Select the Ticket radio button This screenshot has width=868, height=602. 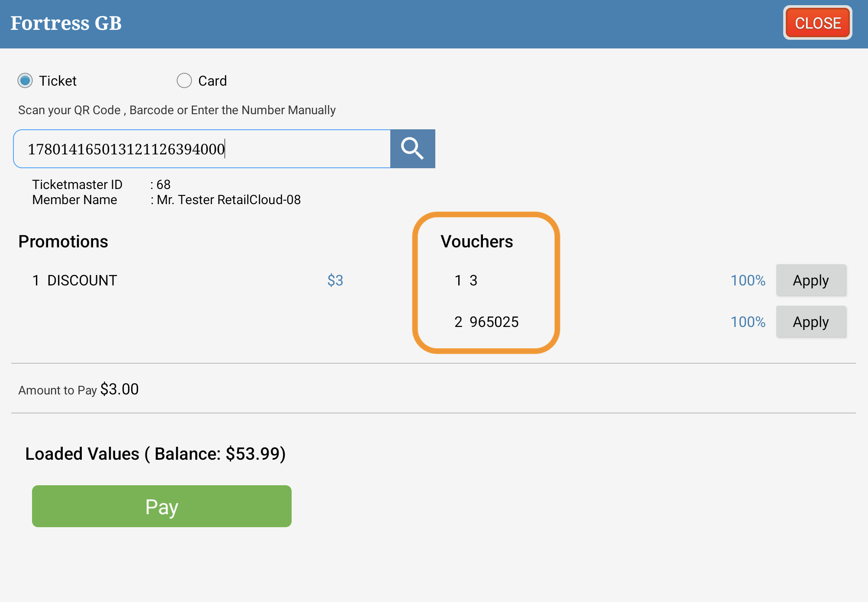(x=25, y=80)
